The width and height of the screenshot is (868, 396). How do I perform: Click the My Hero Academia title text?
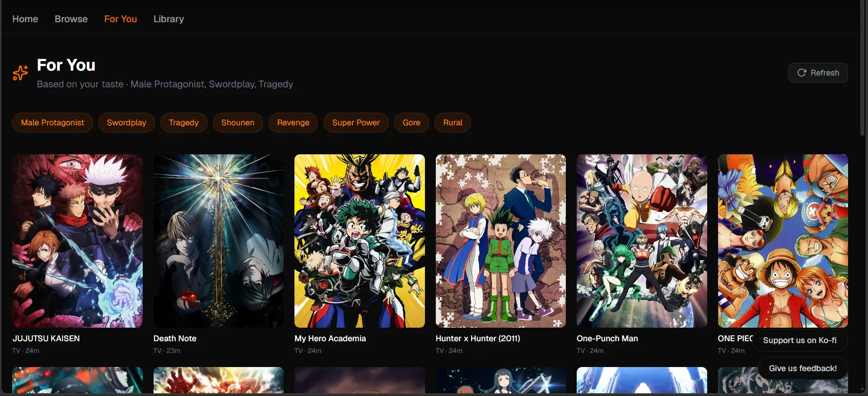330,339
